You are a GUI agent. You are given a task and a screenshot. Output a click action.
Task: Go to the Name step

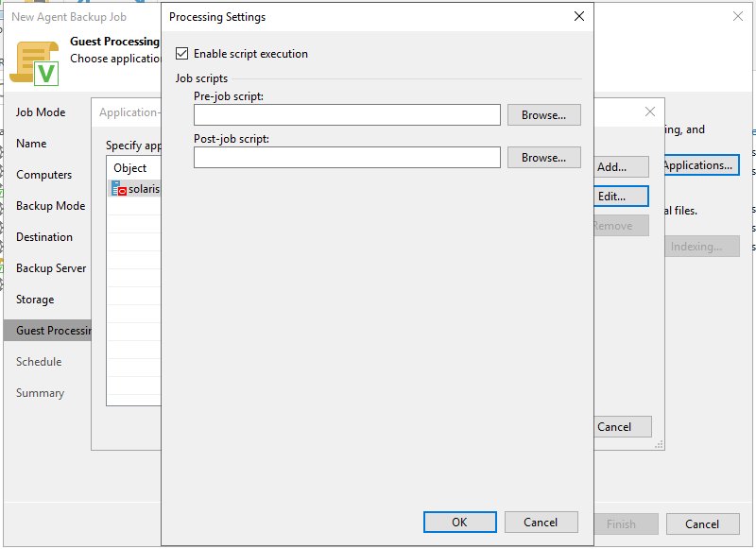tap(31, 143)
